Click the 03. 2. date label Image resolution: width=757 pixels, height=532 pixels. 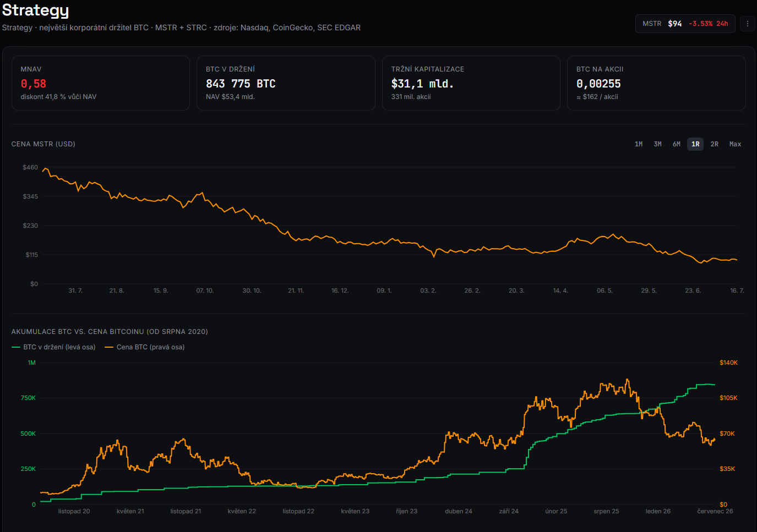pos(428,290)
